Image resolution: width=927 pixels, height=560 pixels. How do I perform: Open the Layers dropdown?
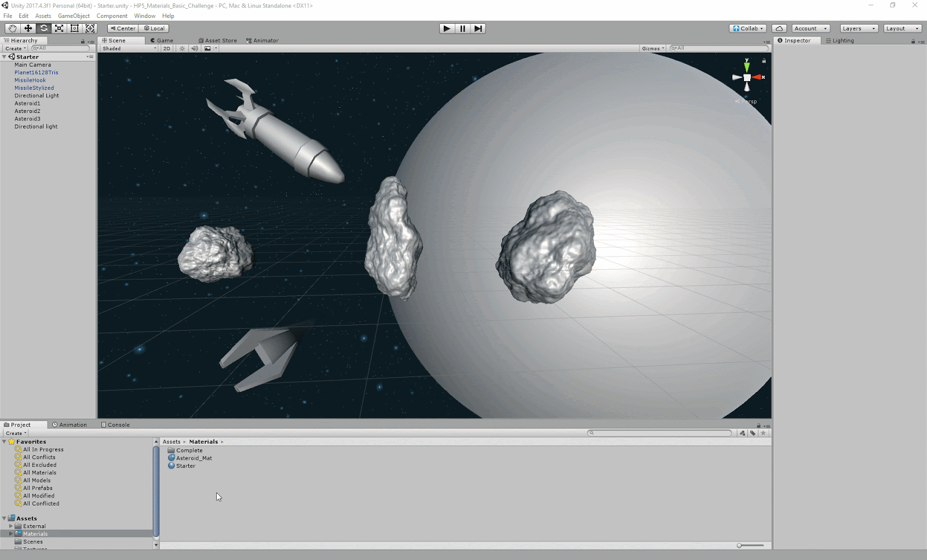point(859,28)
